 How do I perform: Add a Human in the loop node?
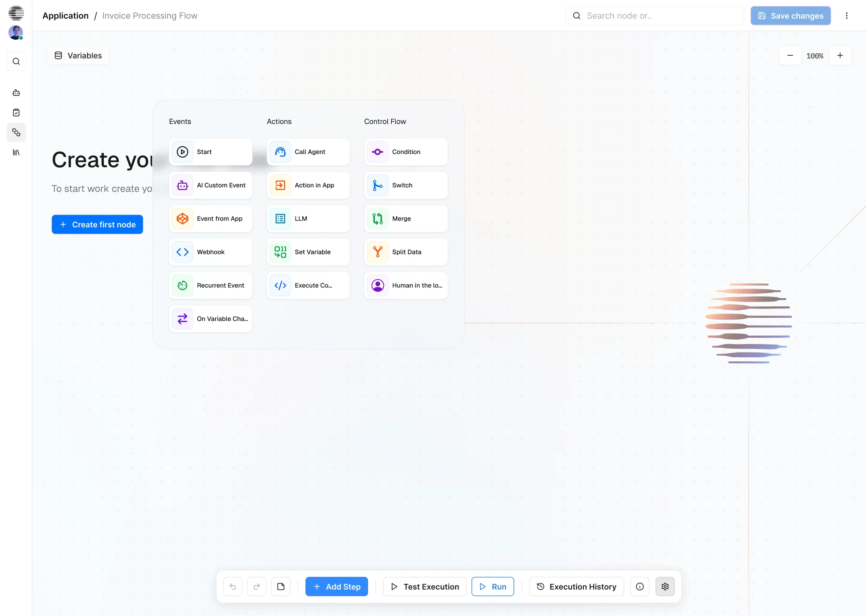click(406, 285)
